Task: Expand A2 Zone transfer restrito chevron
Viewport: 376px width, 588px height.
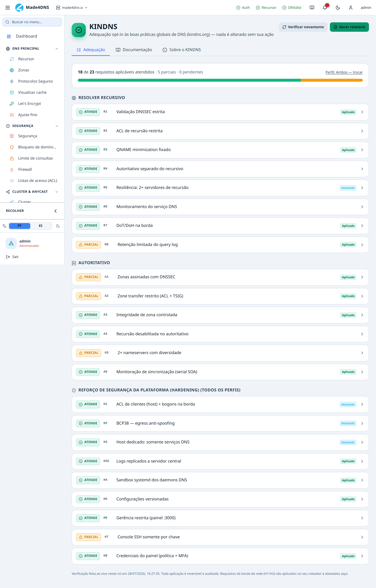Action: pos(362,296)
